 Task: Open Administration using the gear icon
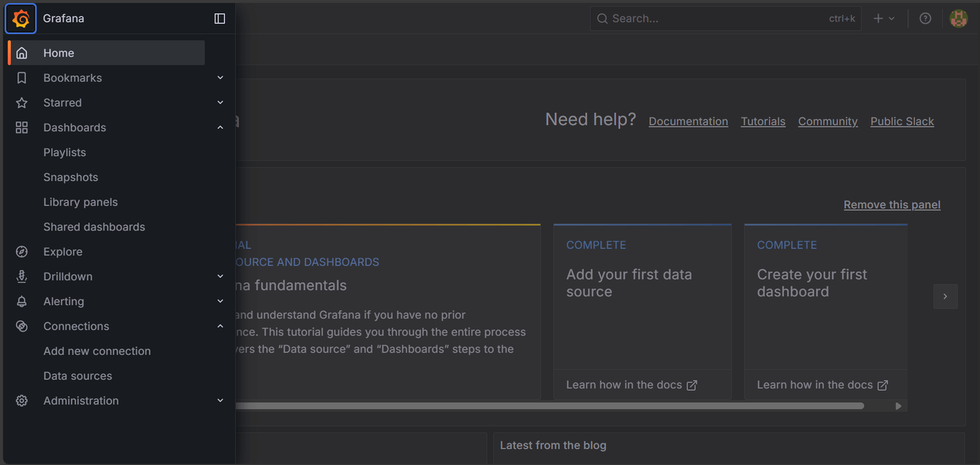[22, 401]
